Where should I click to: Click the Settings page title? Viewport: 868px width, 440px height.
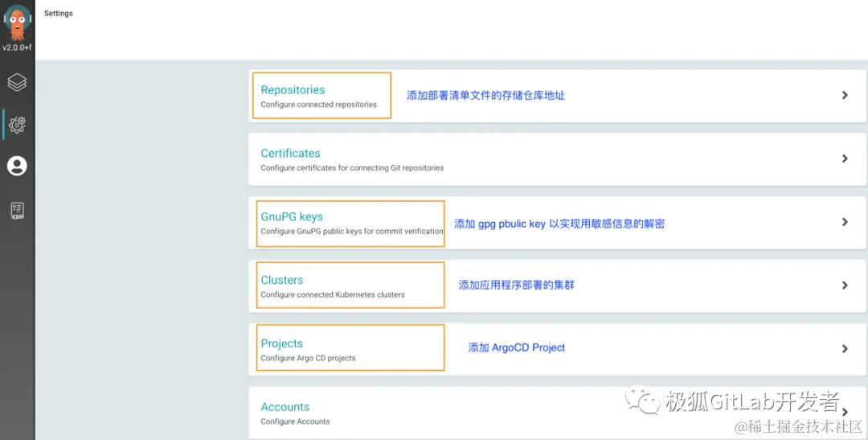[x=58, y=13]
